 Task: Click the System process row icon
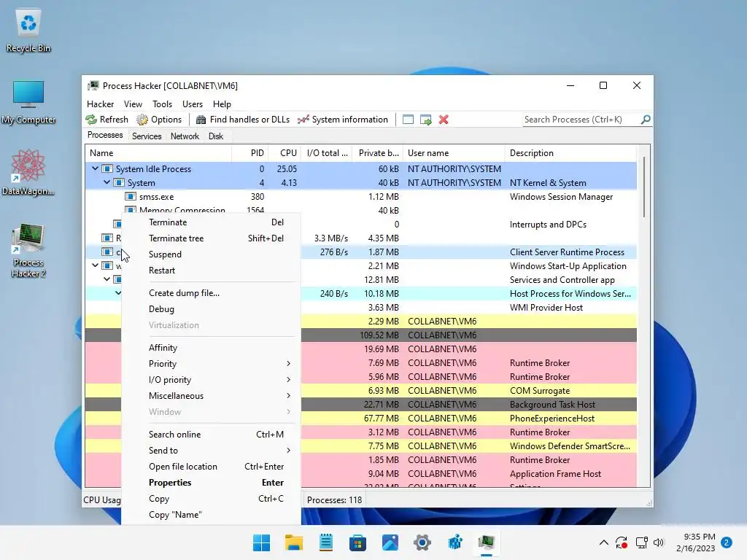(x=119, y=183)
